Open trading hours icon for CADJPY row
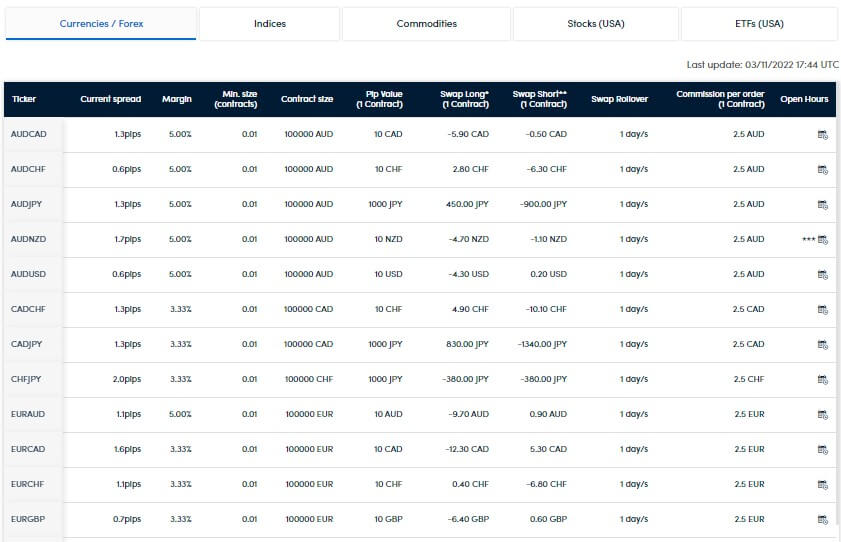The width and height of the screenshot is (841, 542). pos(822,344)
